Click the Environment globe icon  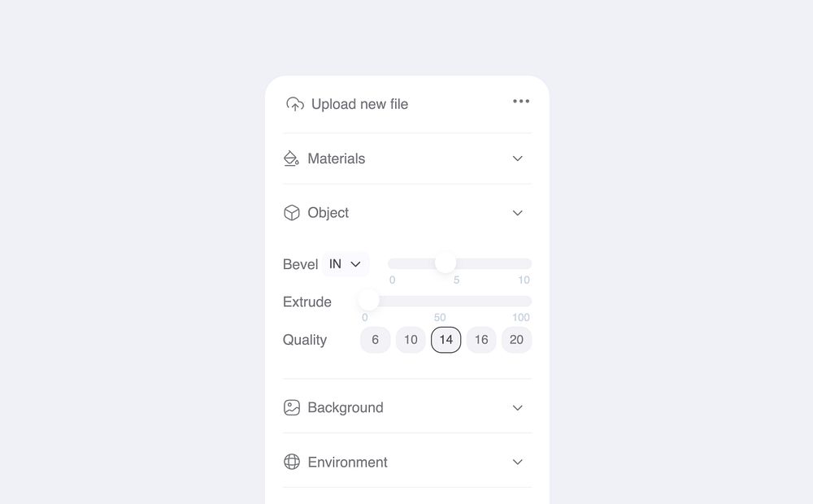[291, 463]
